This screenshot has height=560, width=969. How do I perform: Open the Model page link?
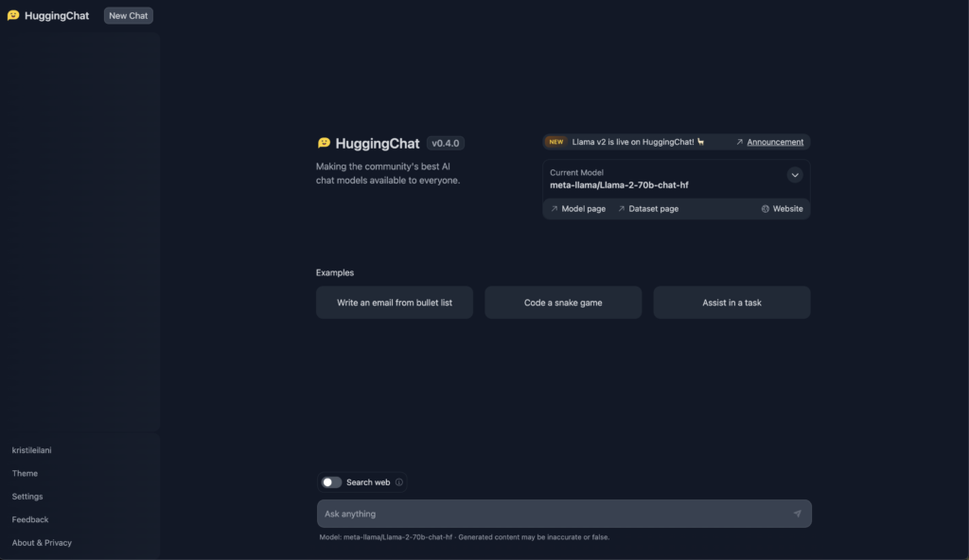pyautogui.click(x=583, y=209)
